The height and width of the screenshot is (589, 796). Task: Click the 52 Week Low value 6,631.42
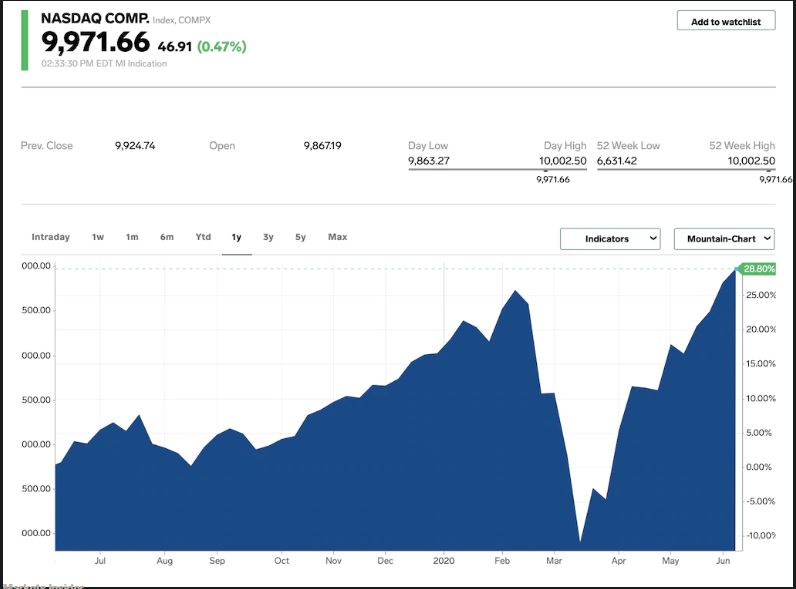[x=617, y=161]
